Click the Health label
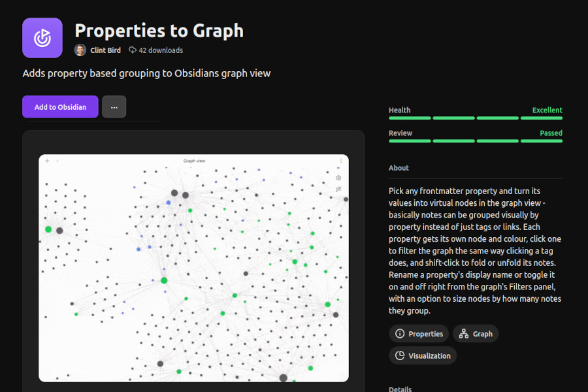Image resolution: width=588 pixels, height=392 pixels. pyautogui.click(x=399, y=110)
